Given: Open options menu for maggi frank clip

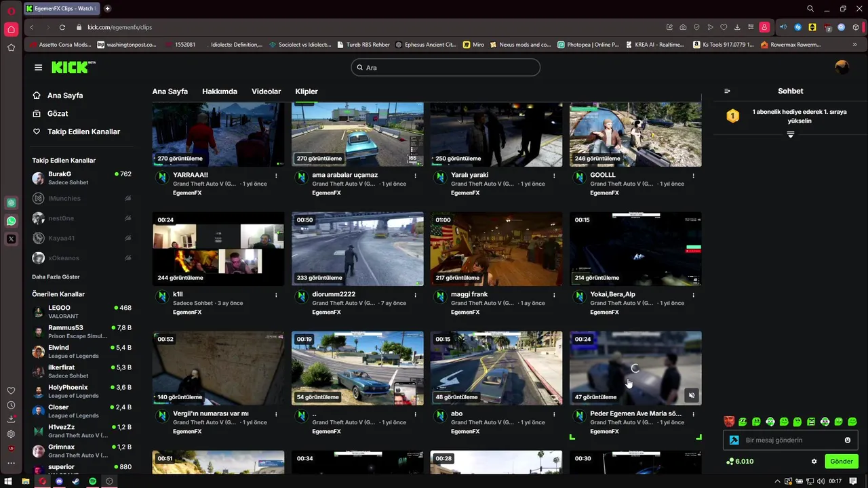Looking at the screenshot, I should tap(554, 295).
